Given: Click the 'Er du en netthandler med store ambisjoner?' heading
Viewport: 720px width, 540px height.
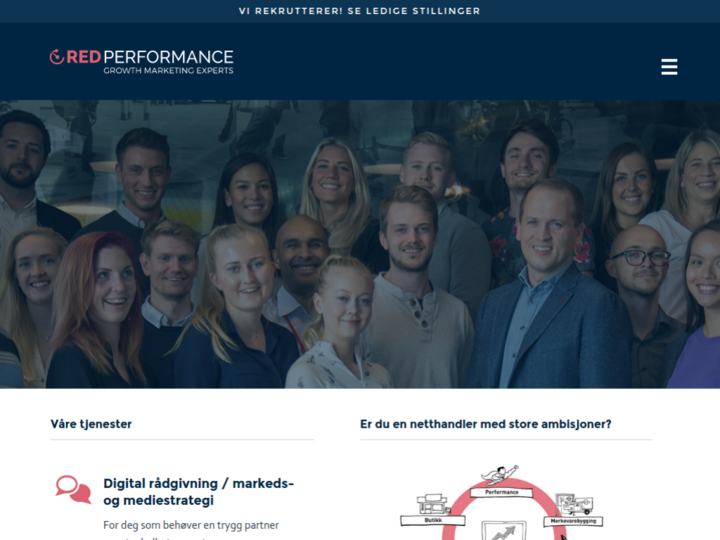Looking at the screenshot, I should click(x=485, y=424).
